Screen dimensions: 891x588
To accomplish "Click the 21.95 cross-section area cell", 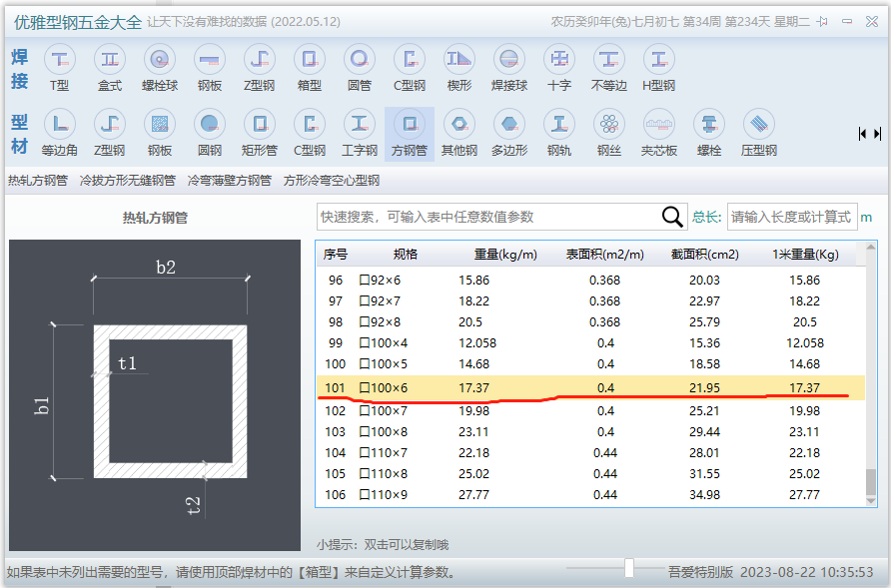I will [x=704, y=388].
